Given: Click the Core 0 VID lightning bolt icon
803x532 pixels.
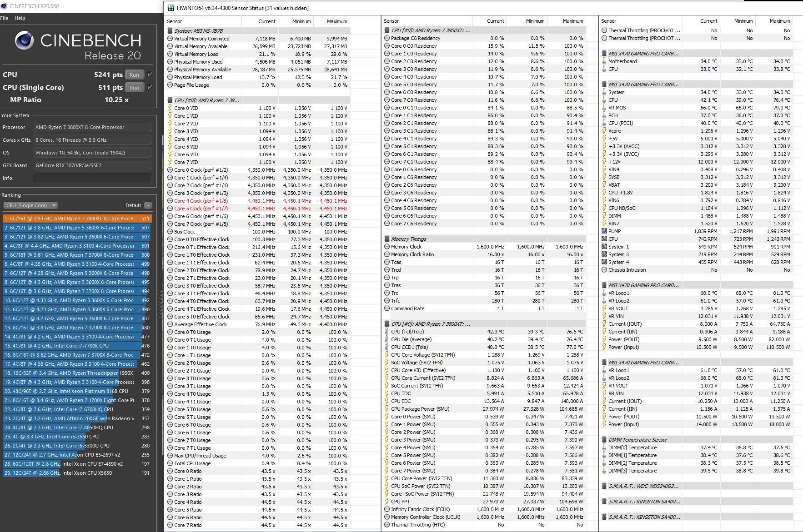Looking at the screenshot, I should (171, 108).
